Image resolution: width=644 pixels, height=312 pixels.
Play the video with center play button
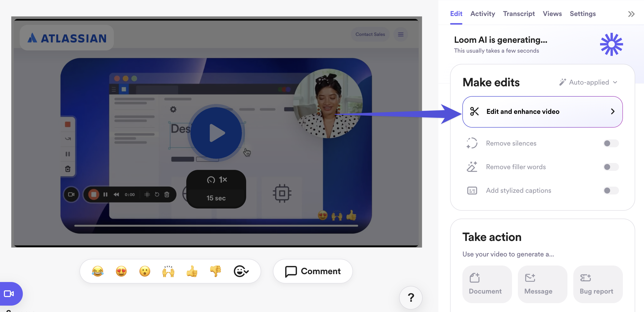pyautogui.click(x=216, y=133)
